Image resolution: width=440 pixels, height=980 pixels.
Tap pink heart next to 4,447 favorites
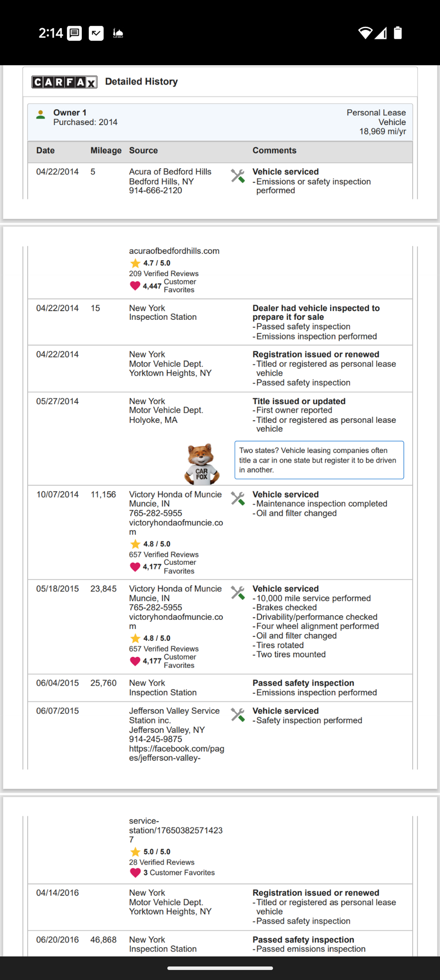tap(135, 286)
